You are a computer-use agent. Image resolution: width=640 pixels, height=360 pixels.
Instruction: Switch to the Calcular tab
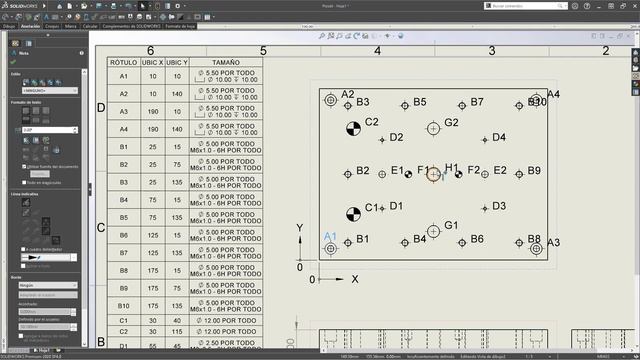pyautogui.click(x=90, y=26)
